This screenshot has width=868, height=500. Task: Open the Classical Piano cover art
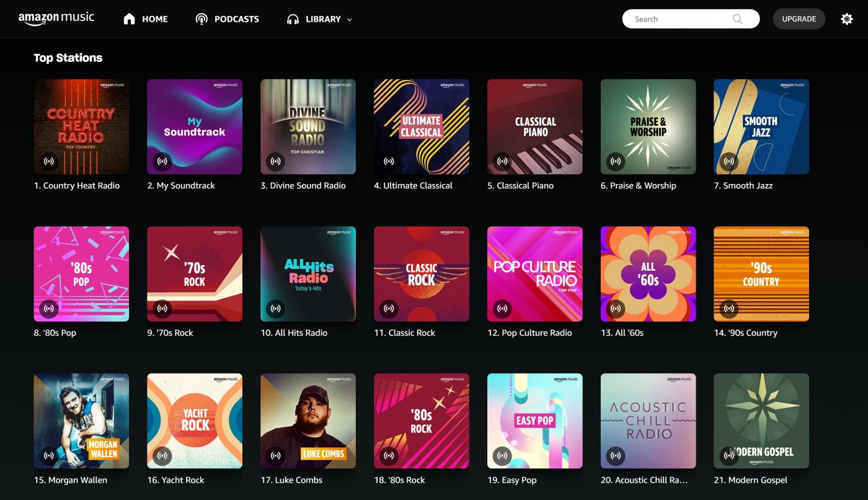[x=535, y=126]
